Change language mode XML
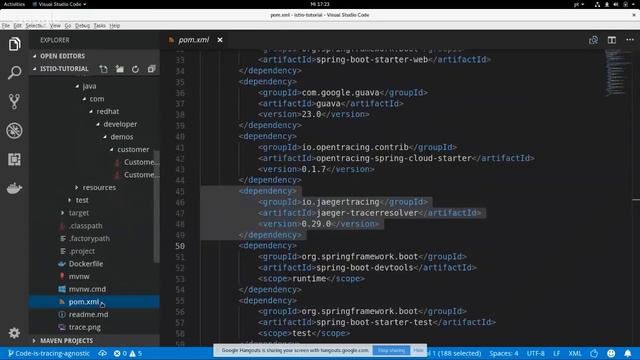 (x=575, y=353)
